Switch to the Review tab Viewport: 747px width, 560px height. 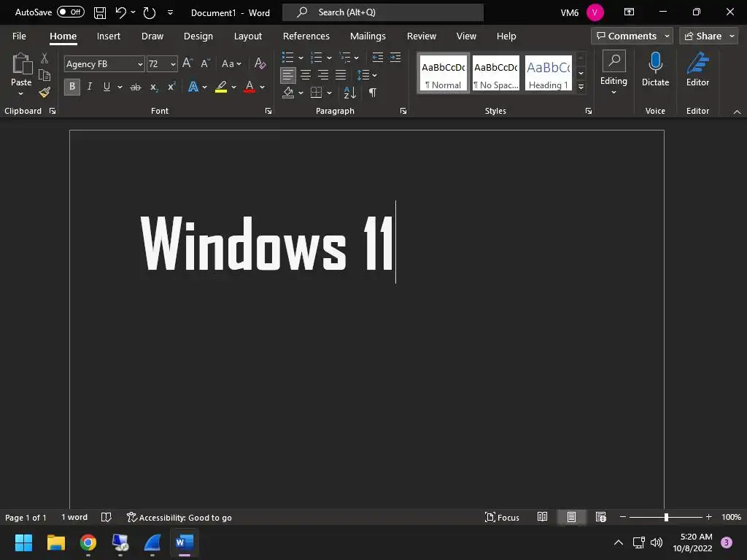pos(421,36)
